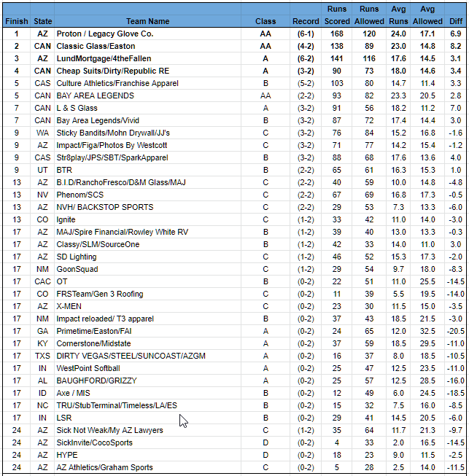Select 'Classy/SLM/SourceOne' team cell
Image resolution: width=469 pixels, height=476 pixels.
click(x=147, y=244)
